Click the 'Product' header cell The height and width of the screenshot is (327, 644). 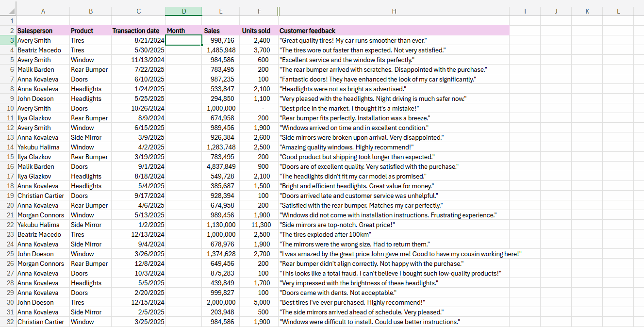point(90,31)
